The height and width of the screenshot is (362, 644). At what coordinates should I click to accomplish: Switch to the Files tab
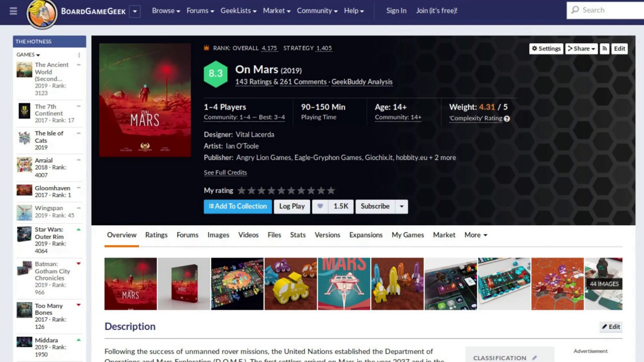tap(274, 235)
